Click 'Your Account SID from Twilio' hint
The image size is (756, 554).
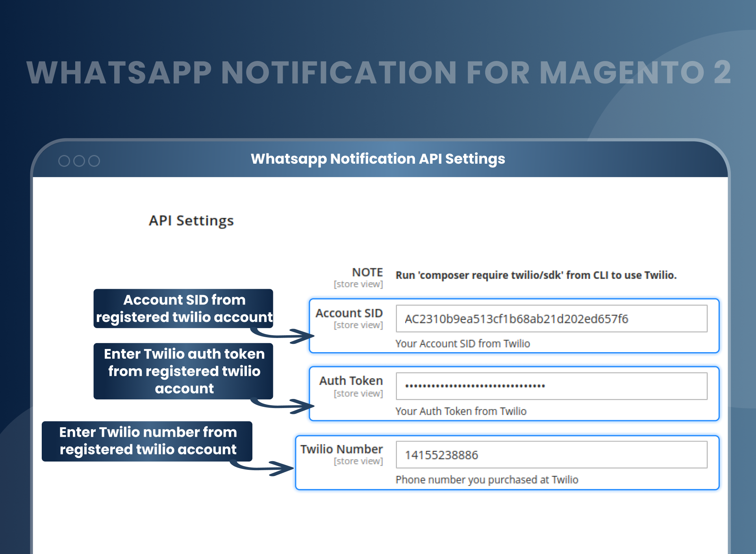point(463,343)
